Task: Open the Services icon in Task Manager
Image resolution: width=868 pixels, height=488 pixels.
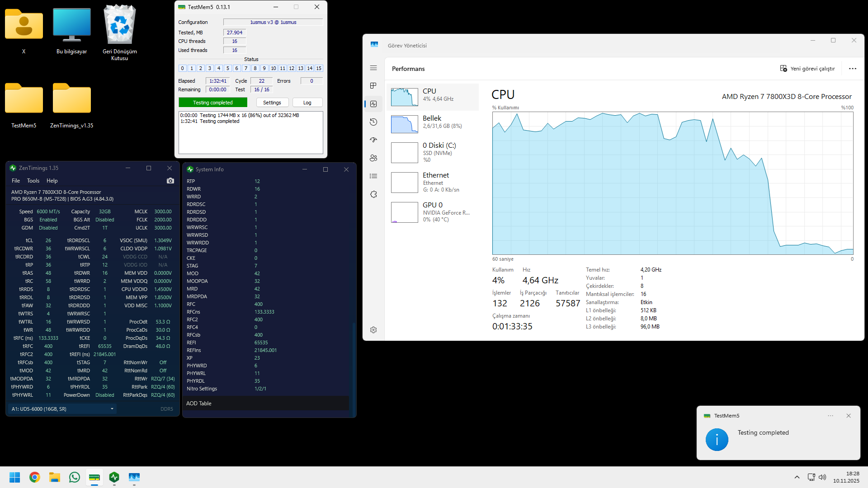Action: click(373, 194)
